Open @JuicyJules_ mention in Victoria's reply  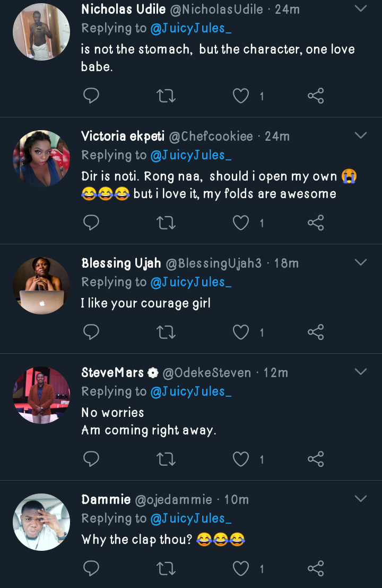point(191,155)
